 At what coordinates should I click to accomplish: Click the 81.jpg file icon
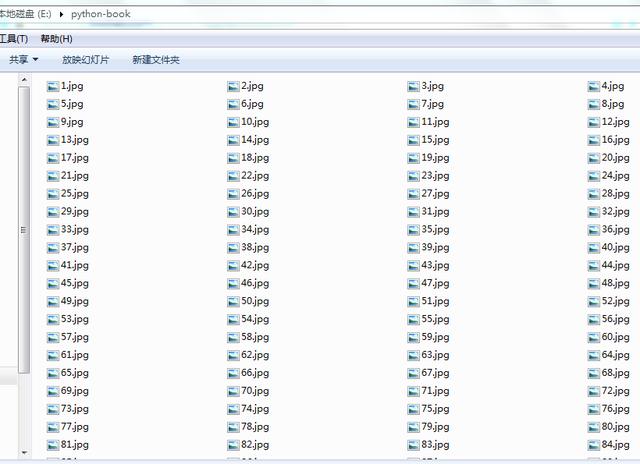click(x=53, y=445)
